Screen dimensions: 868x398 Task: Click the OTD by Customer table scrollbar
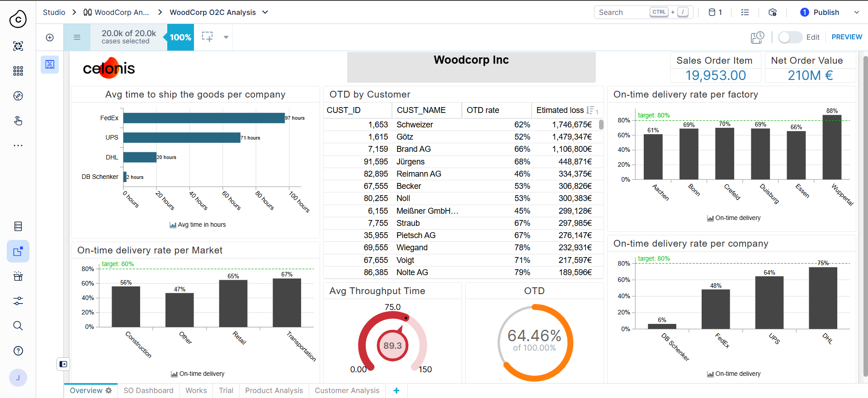click(x=601, y=125)
